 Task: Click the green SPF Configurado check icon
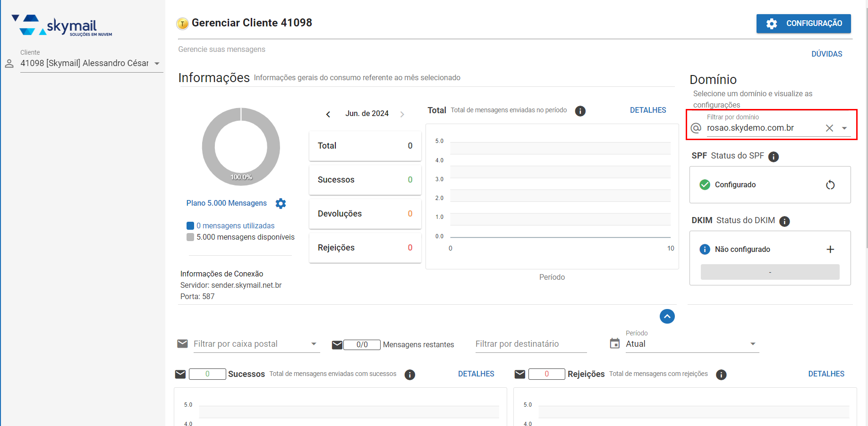(x=705, y=185)
